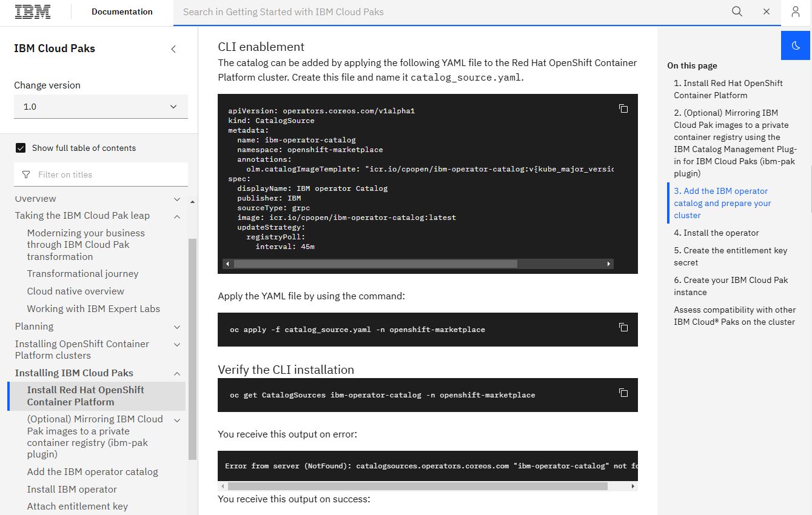Click the "On this page" heading
812x515 pixels.
point(692,65)
